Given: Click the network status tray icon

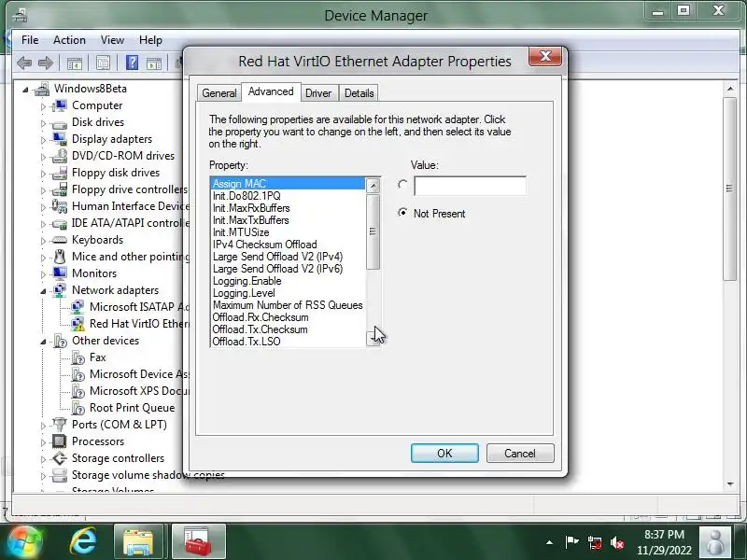Looking at the screenshot, I should (594, 542).
